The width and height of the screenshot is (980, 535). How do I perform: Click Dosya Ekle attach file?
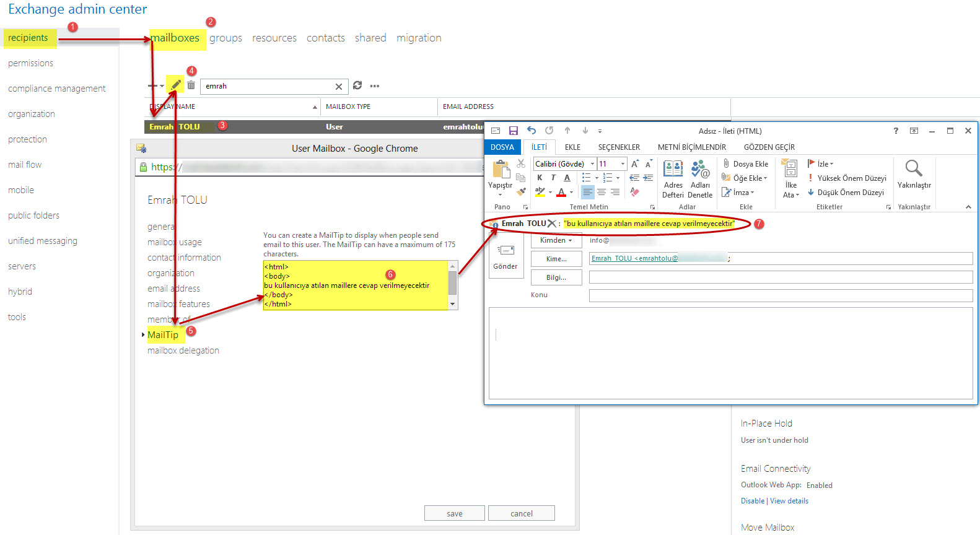(x=746, y=164)
